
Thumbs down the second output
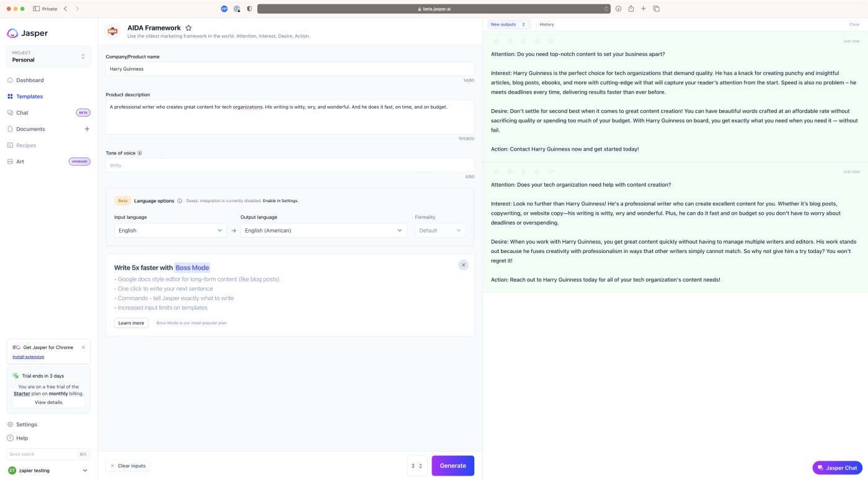coord(551,172)
